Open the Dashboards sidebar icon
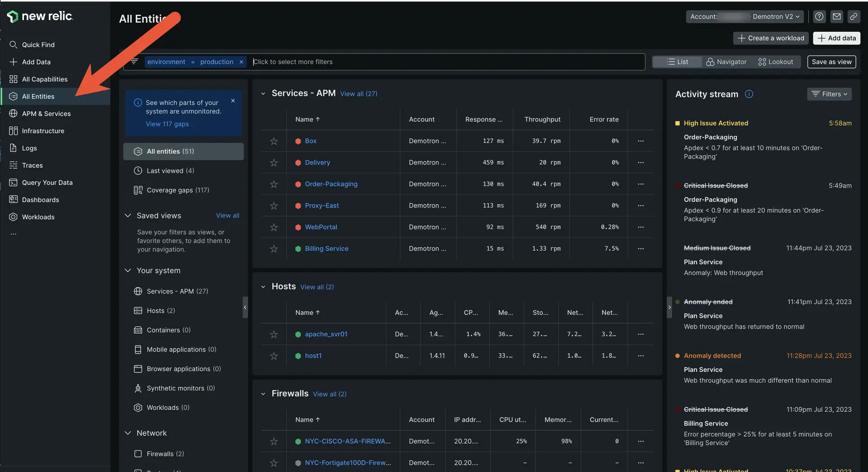The image size is (868, 472). pyautogui.click(x=13, y=200)
